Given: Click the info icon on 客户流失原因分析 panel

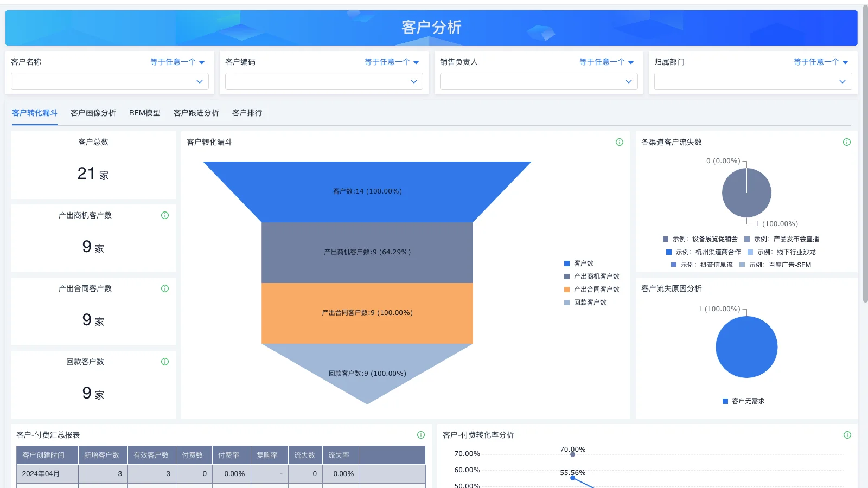Looking at the screenshot, I should click(x=846, y=288).
